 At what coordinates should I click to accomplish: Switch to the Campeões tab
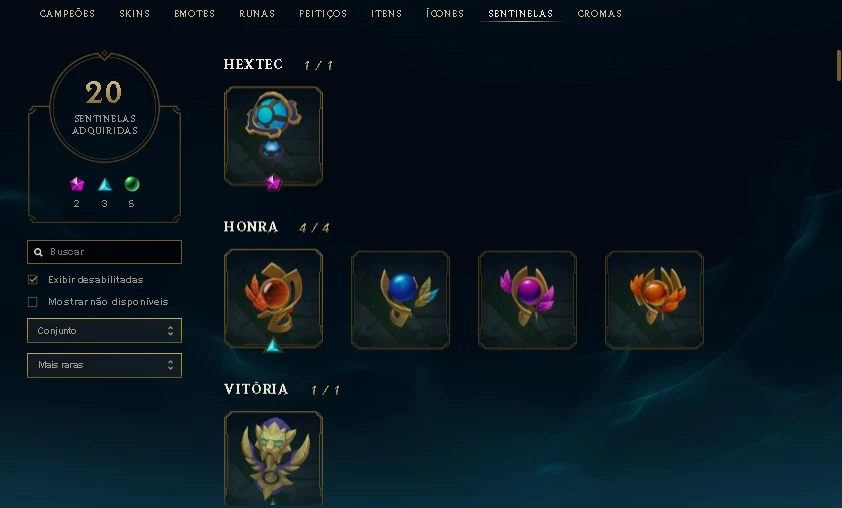(x=67, y=13)
